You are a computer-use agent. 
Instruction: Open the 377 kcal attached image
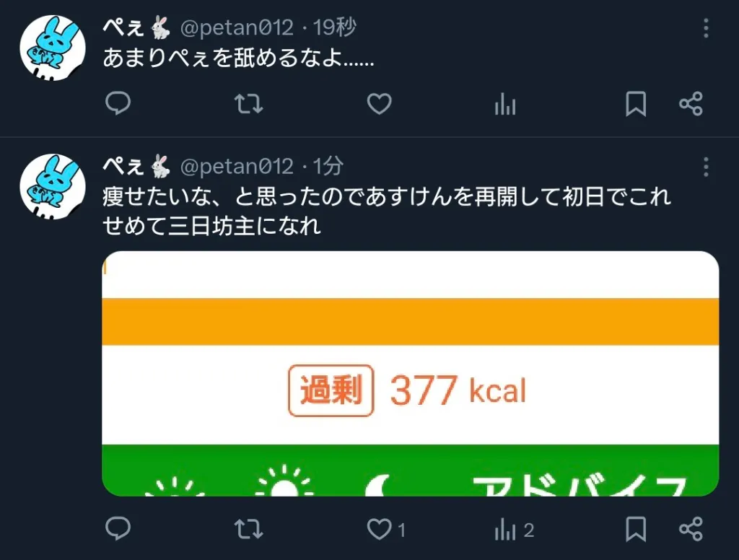411,373
